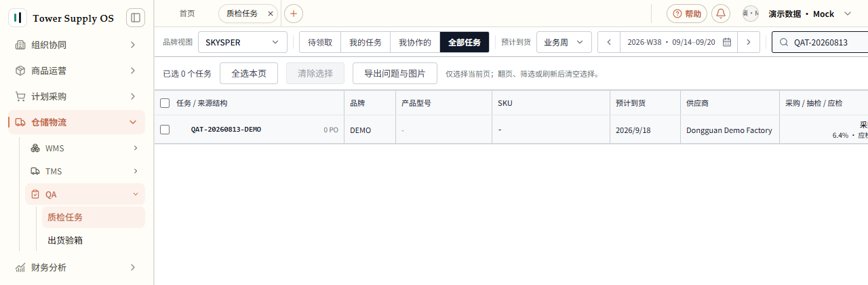The height and width of the screenshot is (285, 868).
Task: Click the search magnifier icon
Action: (784, 42)
